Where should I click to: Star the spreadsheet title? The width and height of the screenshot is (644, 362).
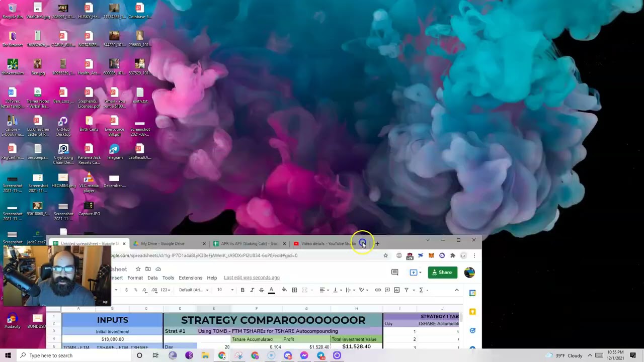(x=138, y=269)
